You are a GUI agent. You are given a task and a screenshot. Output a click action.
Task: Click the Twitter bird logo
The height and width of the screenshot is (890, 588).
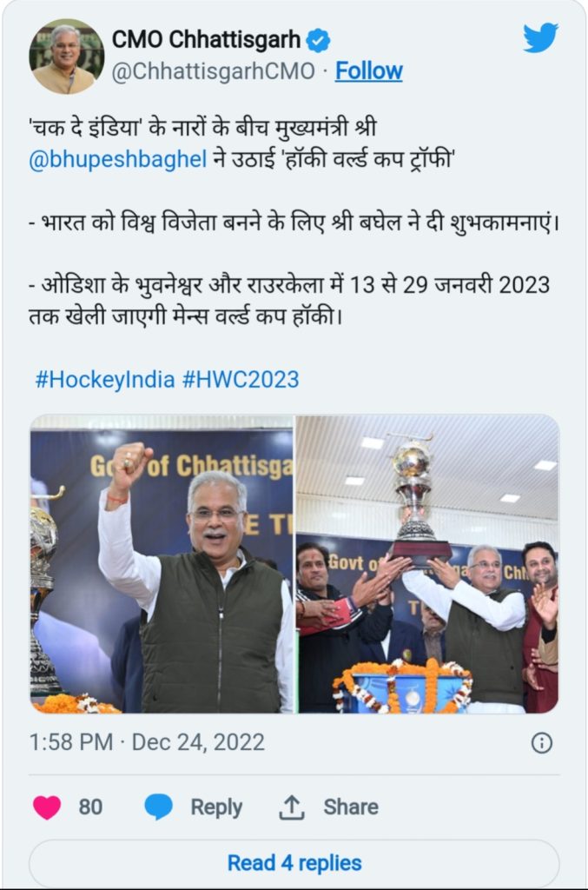(540, 38)
